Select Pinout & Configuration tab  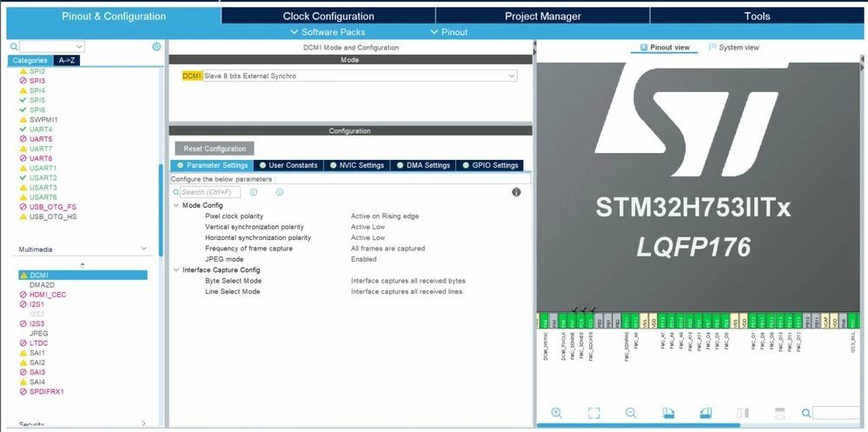pyautogui.click(x=114, y=16)
